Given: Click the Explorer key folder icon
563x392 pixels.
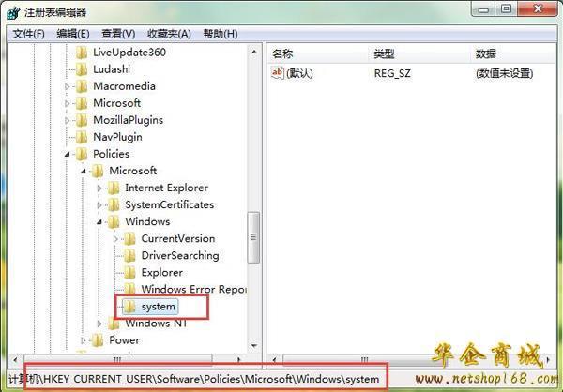Looking at the screenshot, I should click(x=129, y=273).
